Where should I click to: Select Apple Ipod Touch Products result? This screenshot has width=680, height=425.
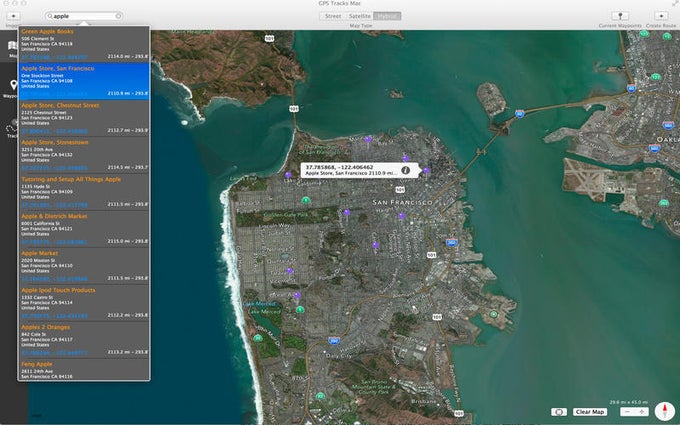(x=84, y=302)
